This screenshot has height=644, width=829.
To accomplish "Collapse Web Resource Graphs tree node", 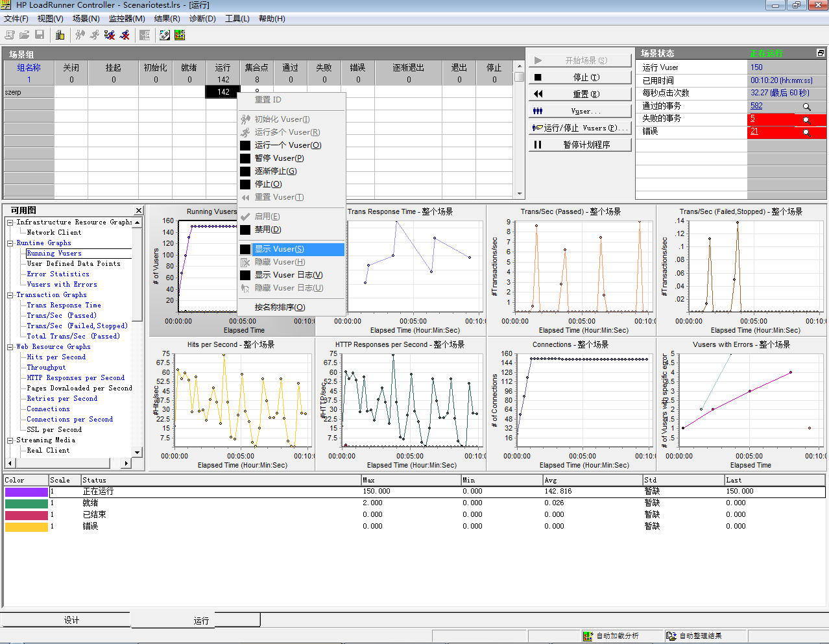I will coord(10,347).
